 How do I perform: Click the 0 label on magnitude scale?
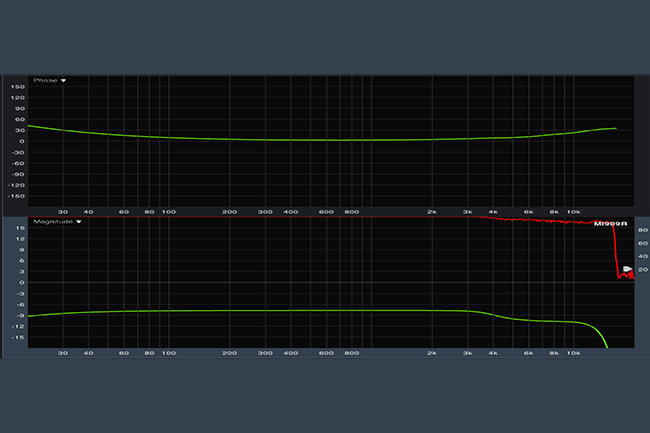[22, 283]
